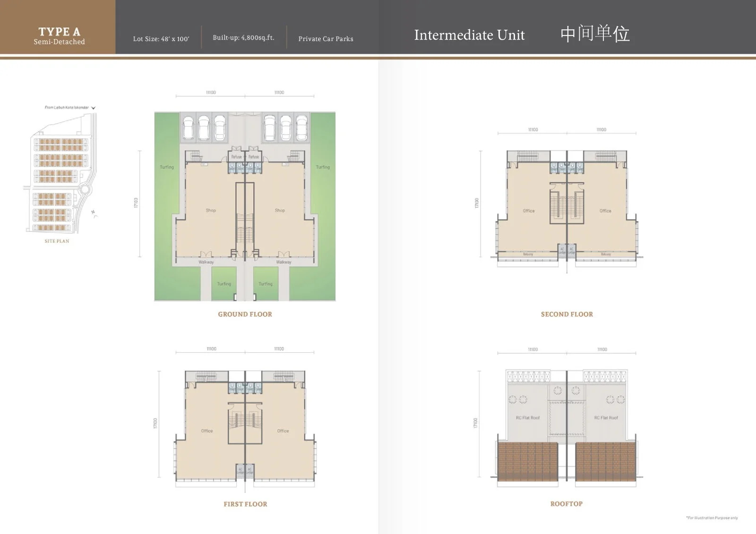The image size is (756, 534).
Task: Click the left-side Turfing label beside the left Shop
Action: 167,167
